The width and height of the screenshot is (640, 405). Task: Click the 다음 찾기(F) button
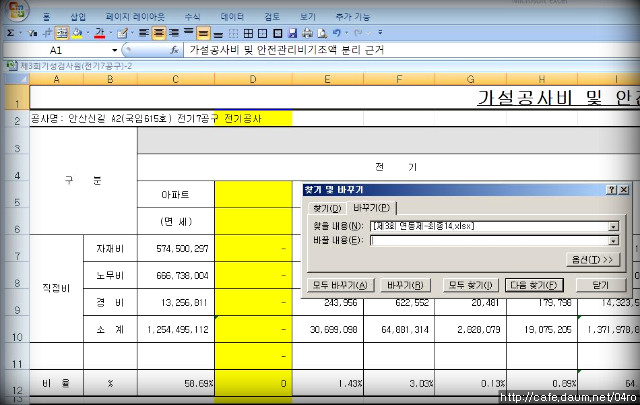[x=534, y=285]
